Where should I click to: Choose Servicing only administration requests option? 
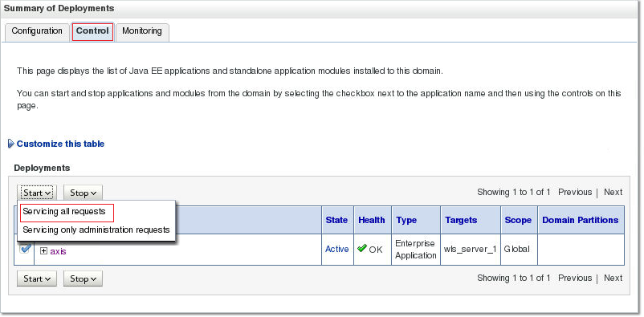click(x=96, y=230)
